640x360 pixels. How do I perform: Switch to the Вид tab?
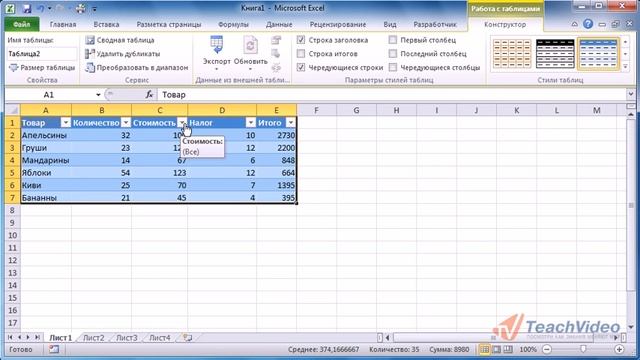[390, 24]
